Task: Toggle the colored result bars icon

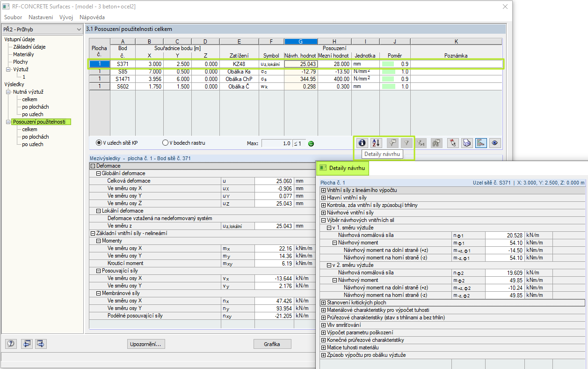Action: 480,143
